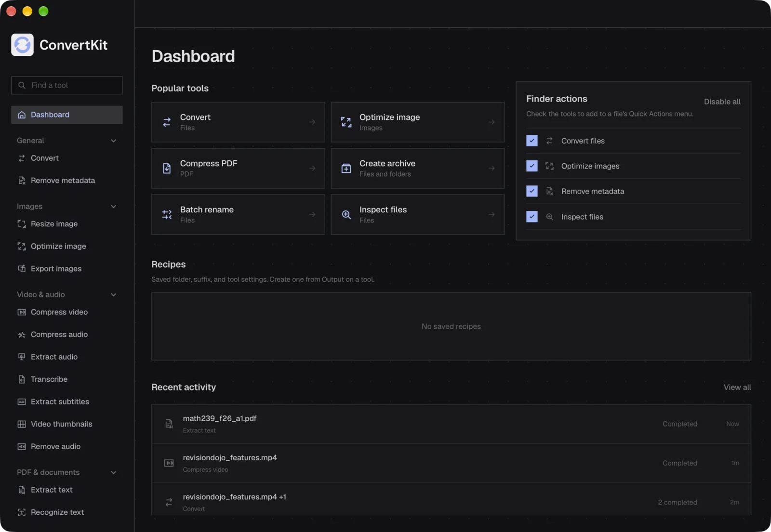Click the math239_f26_a1.pdf file name

219,418
